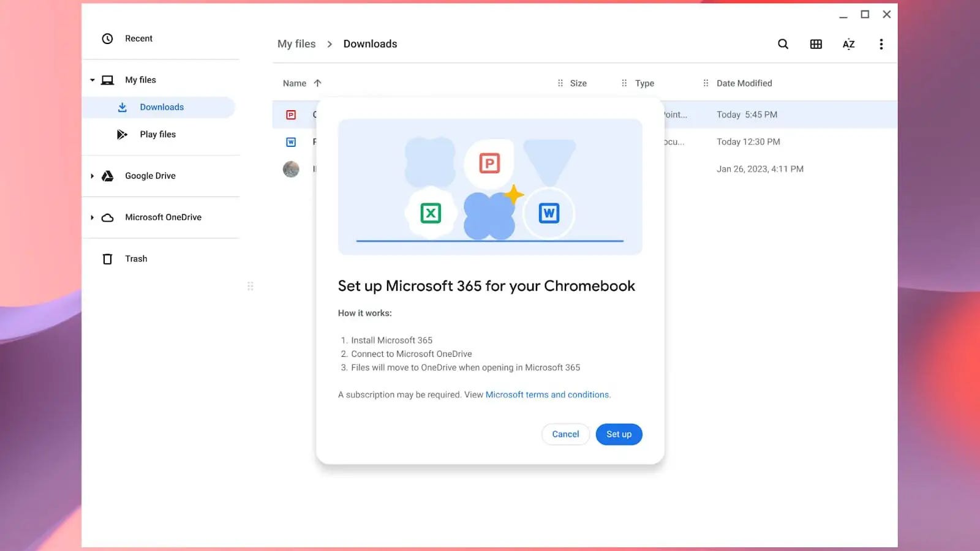Sort files by Date Modified column
This screenshot has width=980, height=551.
tap(744, 83)
